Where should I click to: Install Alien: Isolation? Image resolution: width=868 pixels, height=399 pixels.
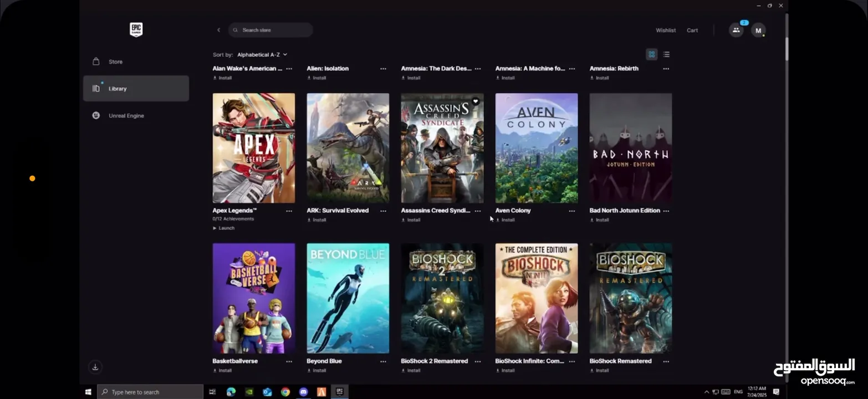(316, 78)
